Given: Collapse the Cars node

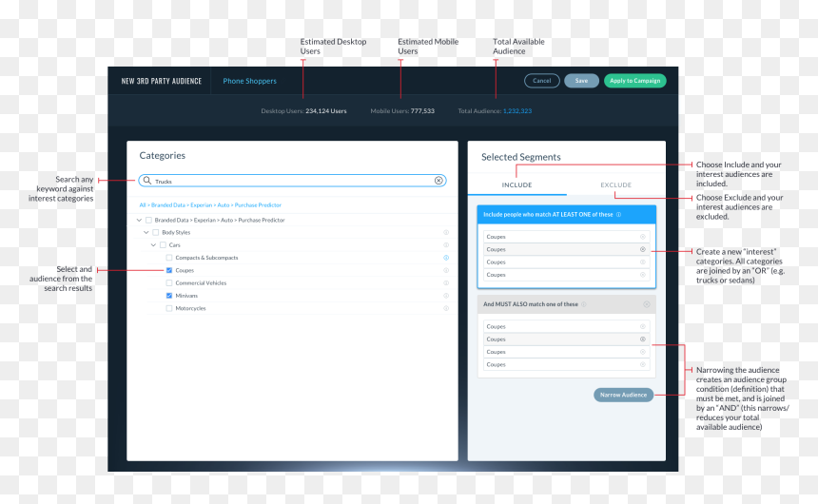Looking at the screenshot, I should pos(153,244).
